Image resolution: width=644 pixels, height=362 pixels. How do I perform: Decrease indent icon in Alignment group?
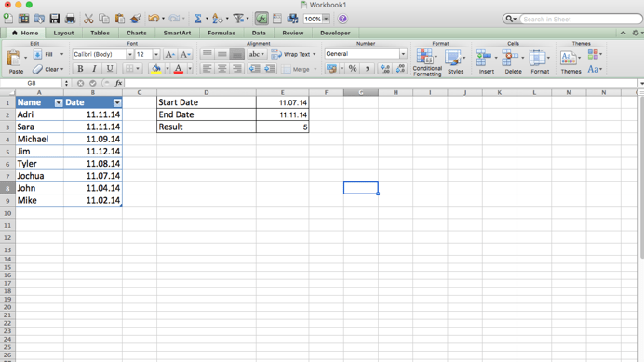tap(254, 69)
